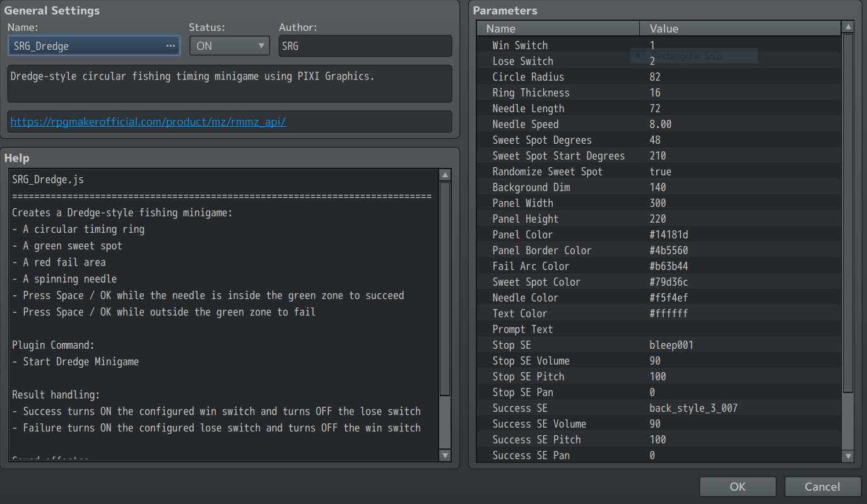Click Parameters list scrollbar down arrow
Screen dimensions: 867x504
tap(848, 455)
